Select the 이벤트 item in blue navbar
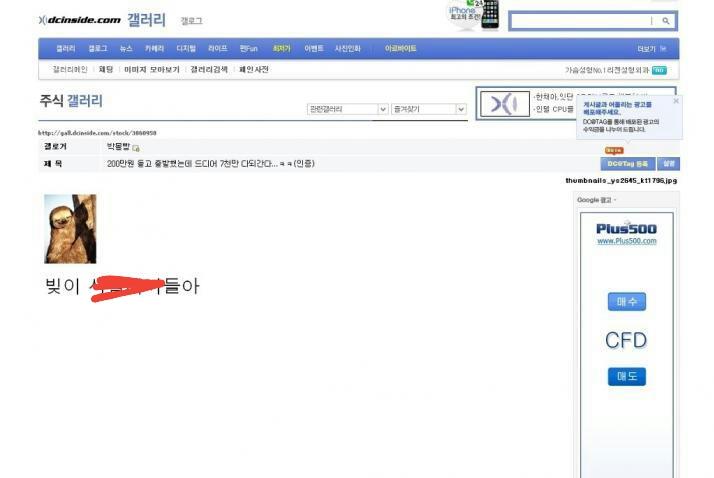 click(313, 49)
